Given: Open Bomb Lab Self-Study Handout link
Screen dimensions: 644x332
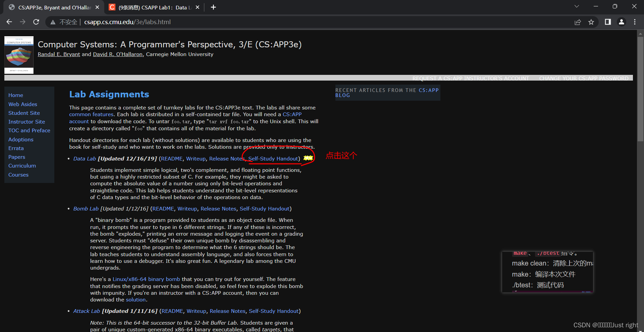Looking at the screenshot, I should point(265,209).
